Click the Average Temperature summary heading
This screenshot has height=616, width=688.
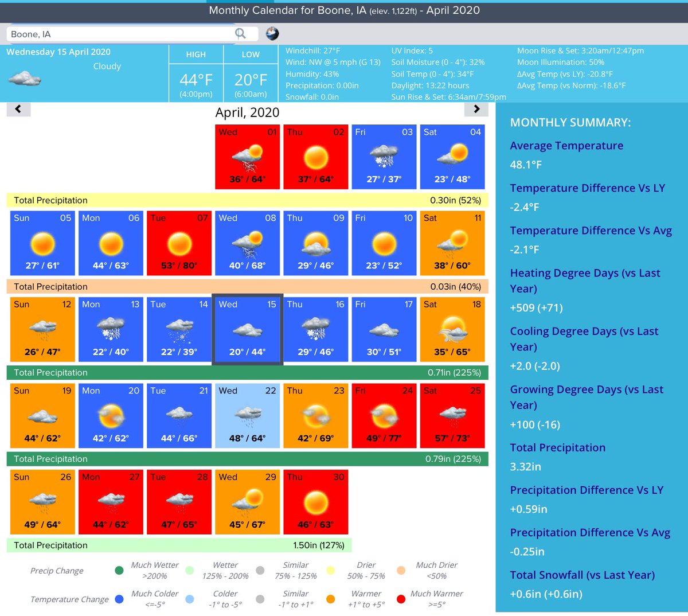click(566, 146)
